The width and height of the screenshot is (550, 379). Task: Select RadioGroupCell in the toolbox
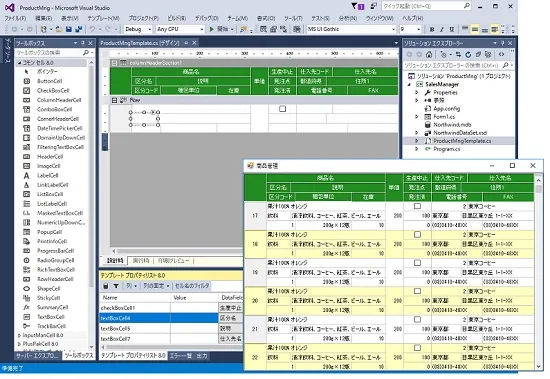point(55,260)
